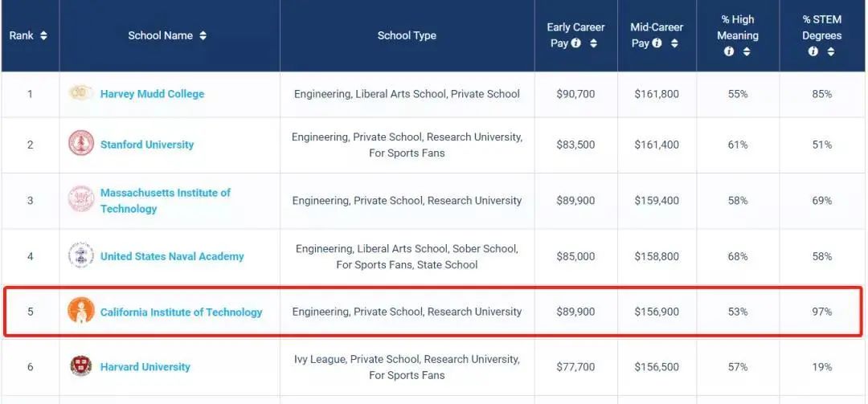The width and height of the screenshot is (868, 404).
Task: Click the United States Naval Academy crest
Action: click(81, 256)
